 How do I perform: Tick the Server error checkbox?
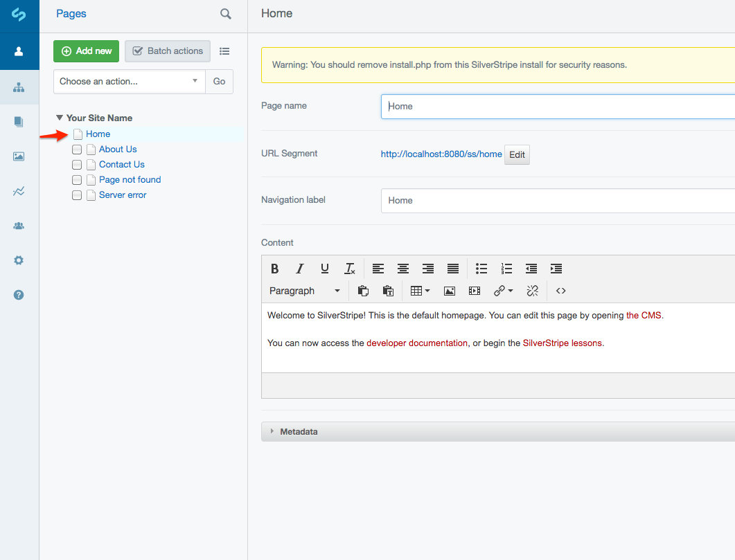tap(77, 195)
